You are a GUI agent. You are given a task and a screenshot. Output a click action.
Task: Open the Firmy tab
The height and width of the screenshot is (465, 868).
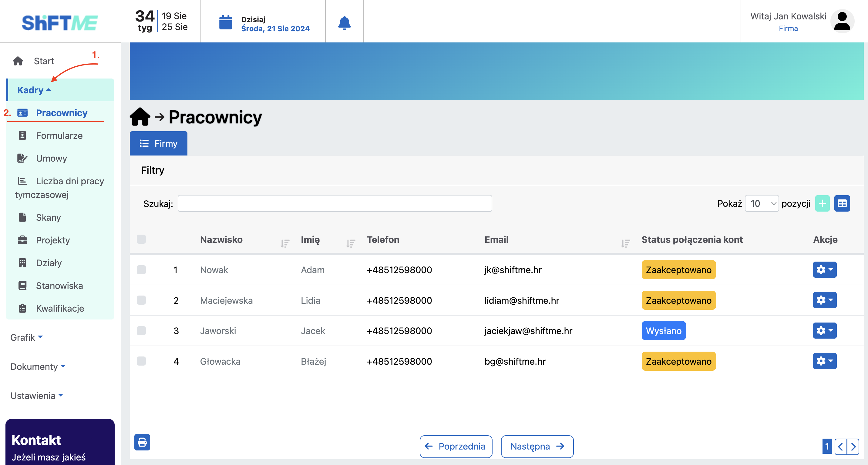(158, 143)
